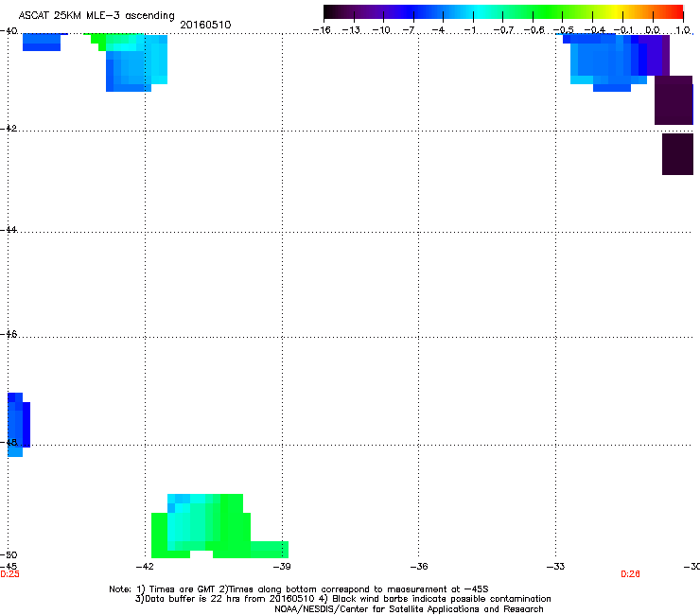Click the -44 latitude axis label
This screenshot has width=700, height=615.
point(9,230)
